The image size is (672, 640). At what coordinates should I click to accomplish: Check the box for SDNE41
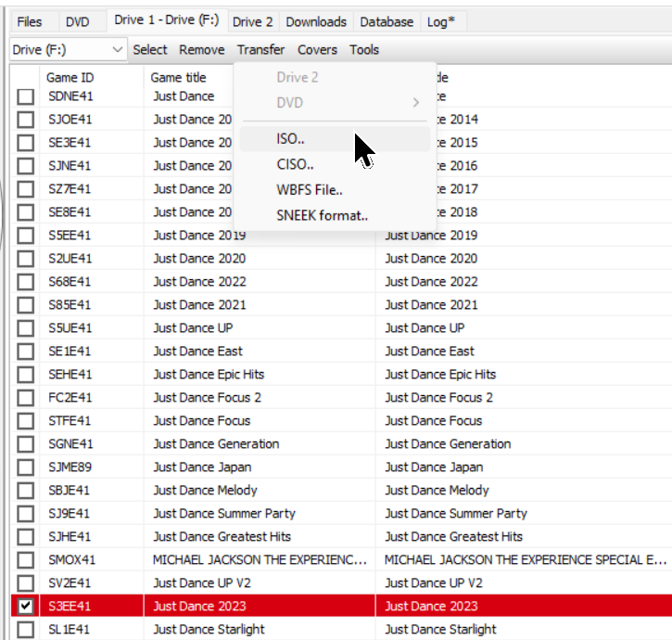click(26, 96)
